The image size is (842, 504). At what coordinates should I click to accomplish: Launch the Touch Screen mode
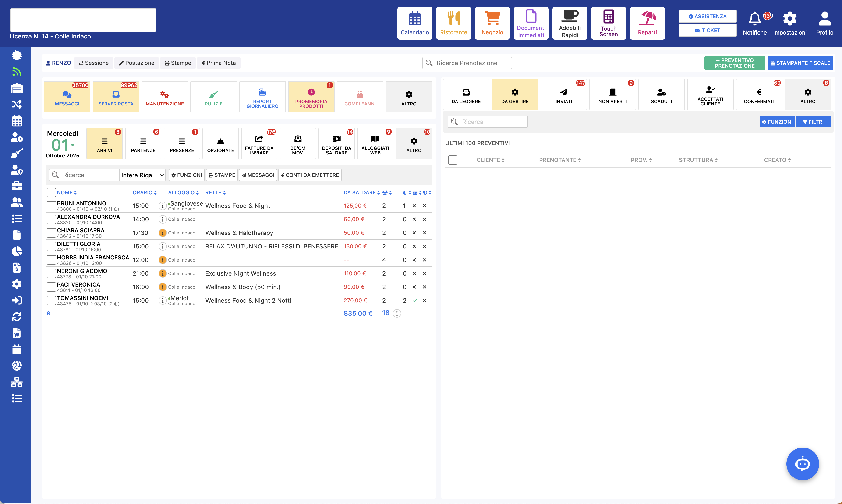(x=608, y=23)
